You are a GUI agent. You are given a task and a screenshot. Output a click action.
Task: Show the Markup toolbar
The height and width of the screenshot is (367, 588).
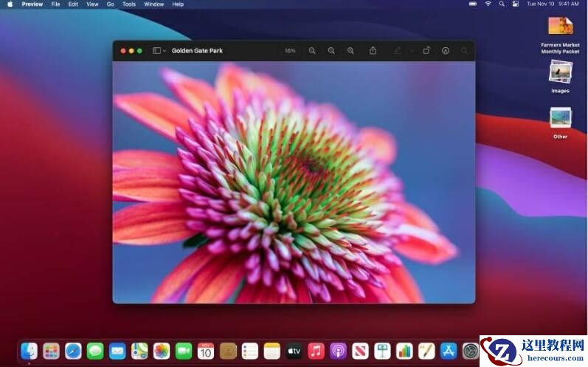[446, 51]
